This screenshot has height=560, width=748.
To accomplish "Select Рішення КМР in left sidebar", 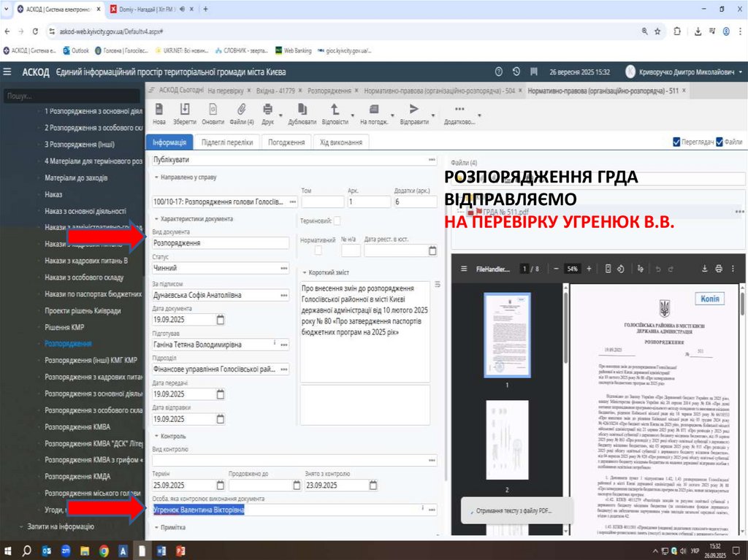I will pos(61,326).
